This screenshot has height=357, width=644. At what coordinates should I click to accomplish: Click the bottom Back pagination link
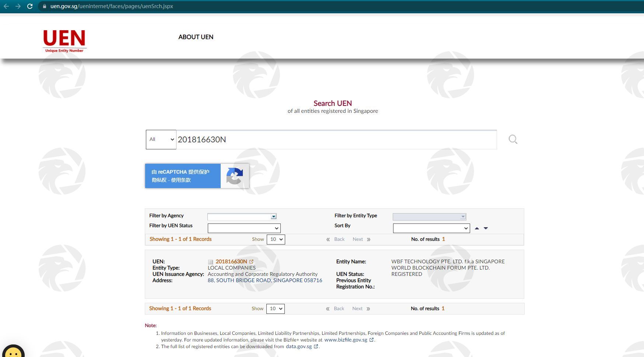click(x=339, y=309)
